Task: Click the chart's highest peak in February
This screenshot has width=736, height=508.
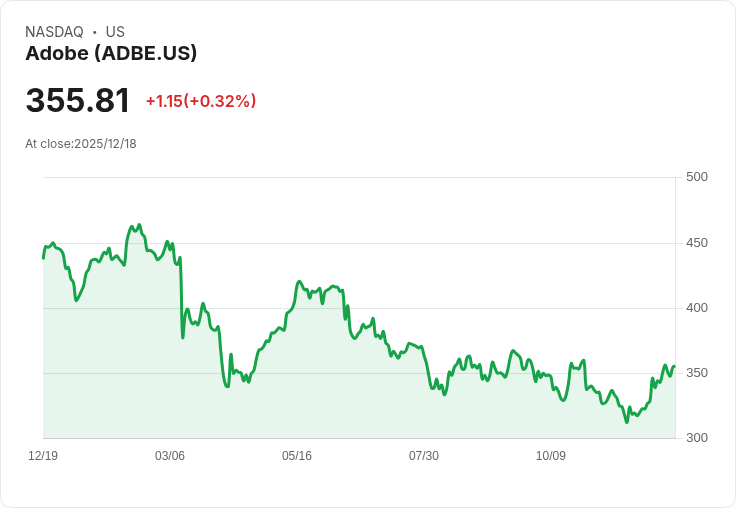Action: tap(139, 225)
